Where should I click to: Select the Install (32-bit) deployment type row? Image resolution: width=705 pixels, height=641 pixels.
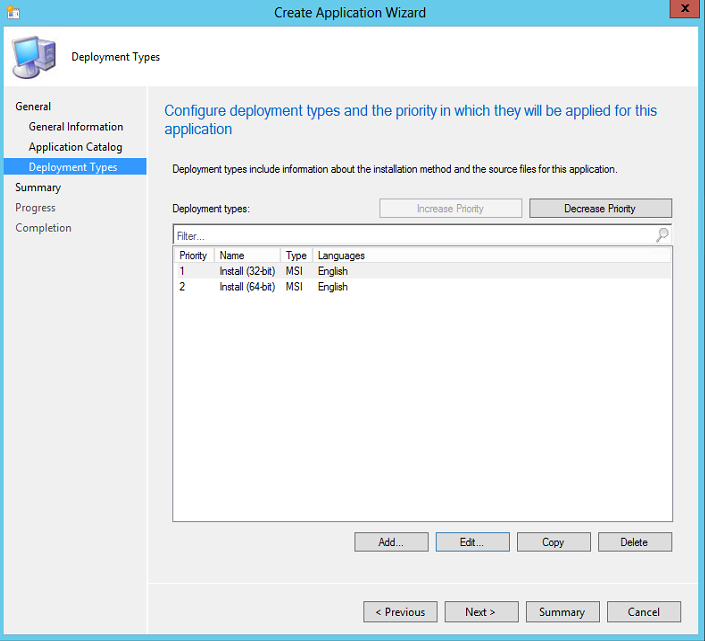[x=422, y=271]
